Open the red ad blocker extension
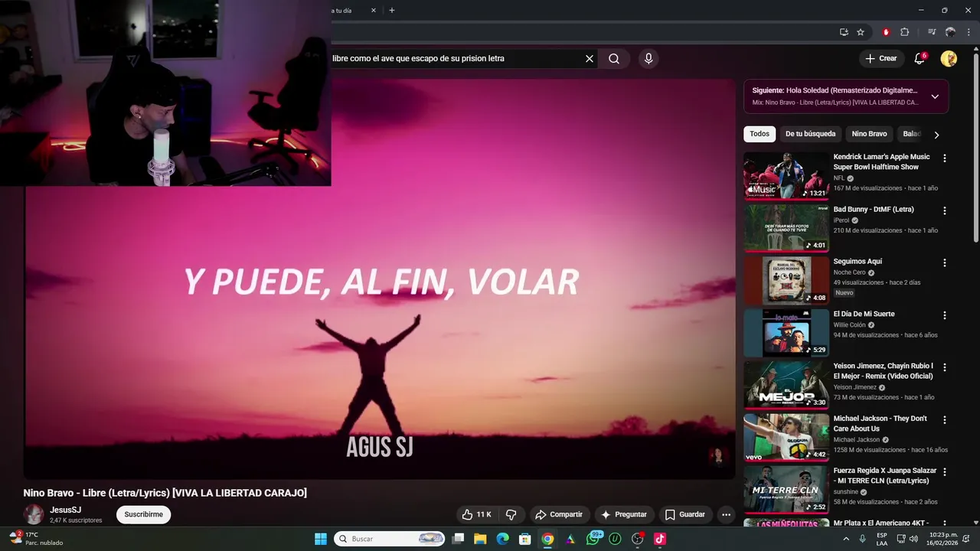 pyautogui.click(x=886, y=32)
